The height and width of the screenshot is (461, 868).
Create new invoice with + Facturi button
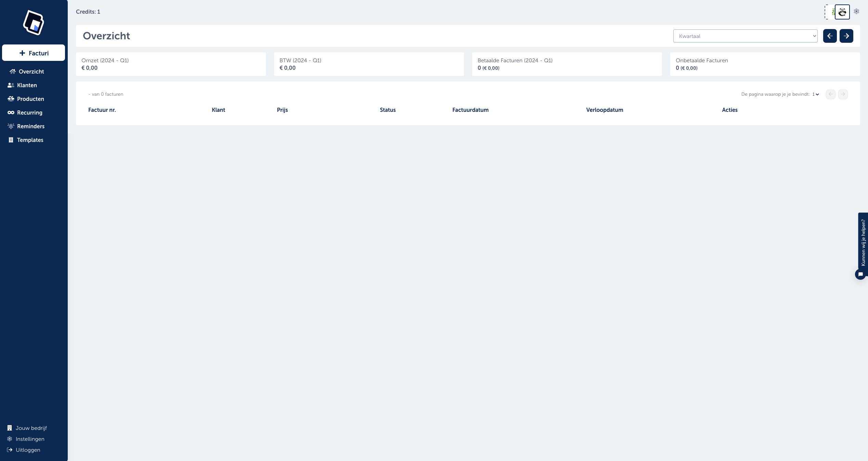pyautogui.click(x=34, y=53)
